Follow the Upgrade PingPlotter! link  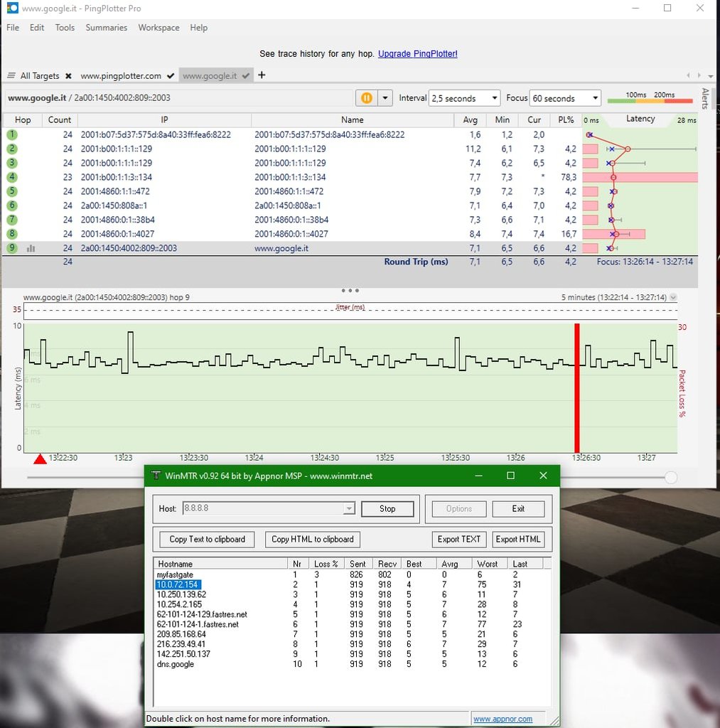[418, 53]
